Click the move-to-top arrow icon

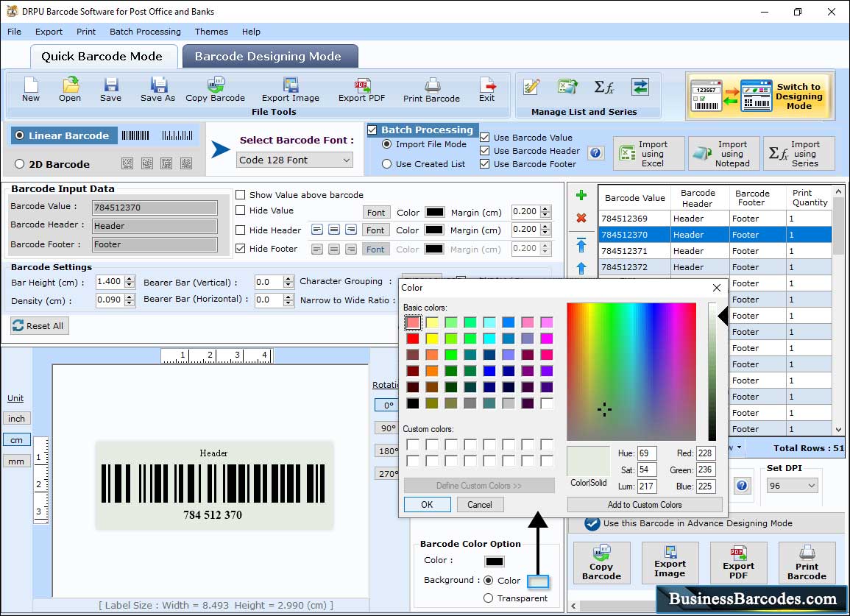point(581,244)
